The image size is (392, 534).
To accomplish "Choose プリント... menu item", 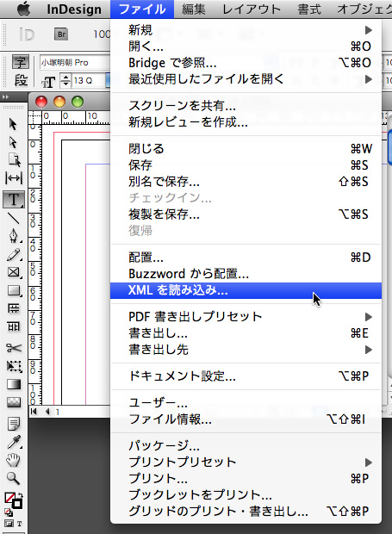I will tap(246, 479).
